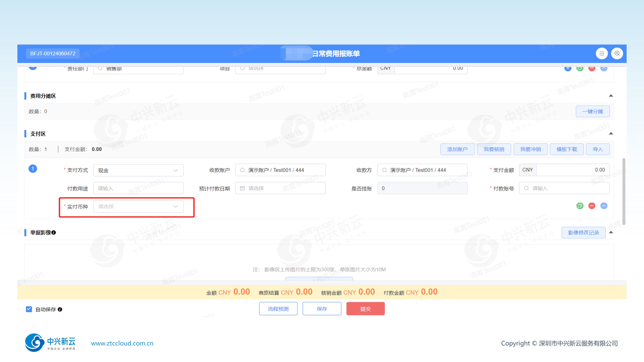Click the 一键分摊 button
Image resolution: width=644 pixels, height=362 pixels.
point(592,111)
